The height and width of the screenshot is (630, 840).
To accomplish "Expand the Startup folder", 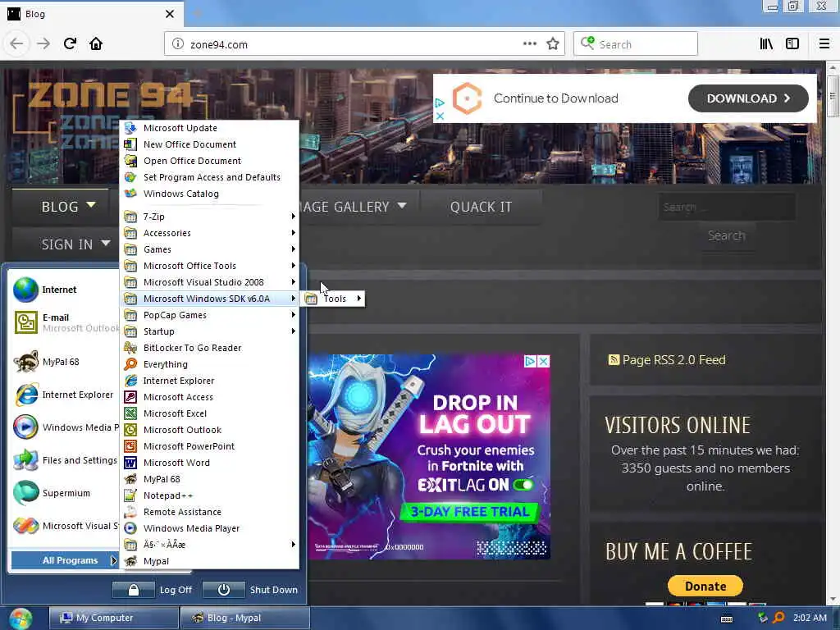I will (209, 331).
